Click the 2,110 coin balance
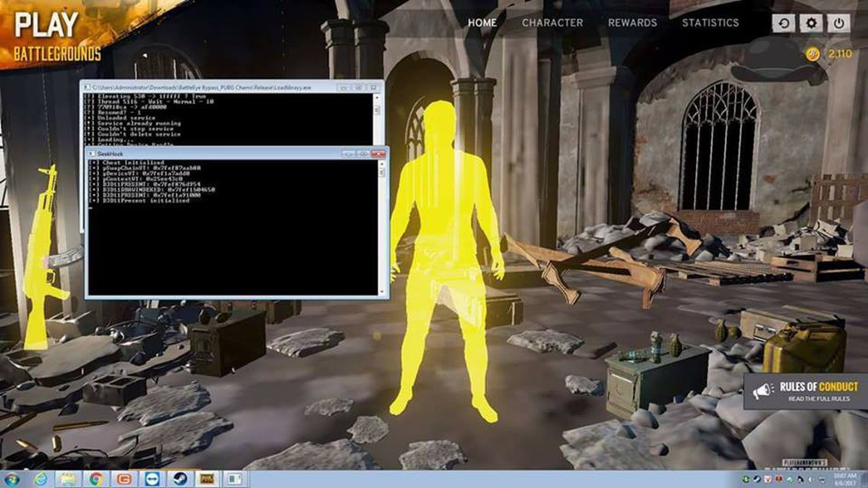The height and width of the screenshot is (488, 868). tap(840, 53)
